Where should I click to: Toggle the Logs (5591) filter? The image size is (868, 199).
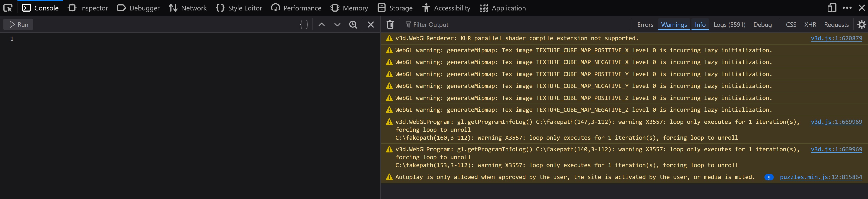(729, 25)
